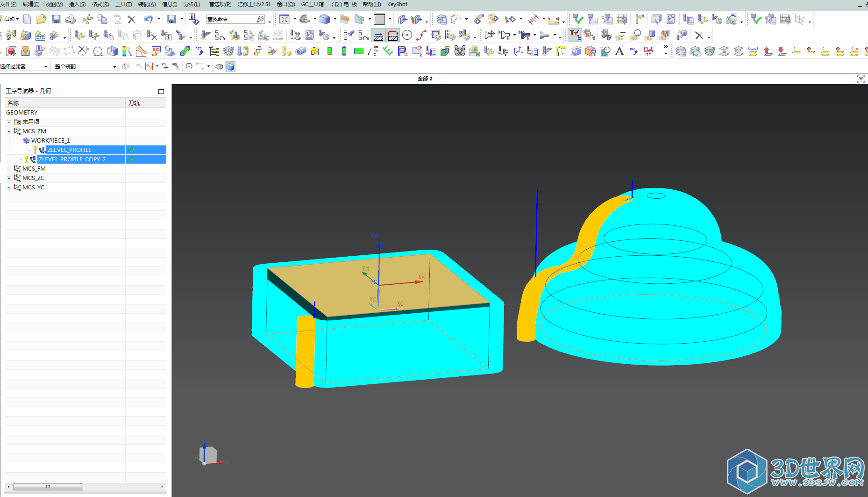This screenshot has height=497, width=868.
Task: Open the 首选项(P) menu
Action: [x=220, y=4]
